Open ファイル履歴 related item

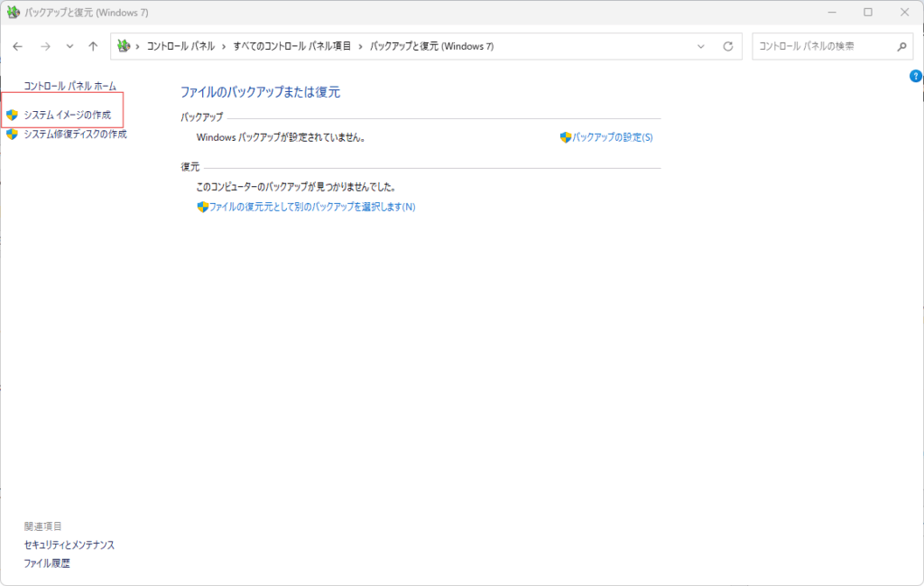tap(47, 563)
